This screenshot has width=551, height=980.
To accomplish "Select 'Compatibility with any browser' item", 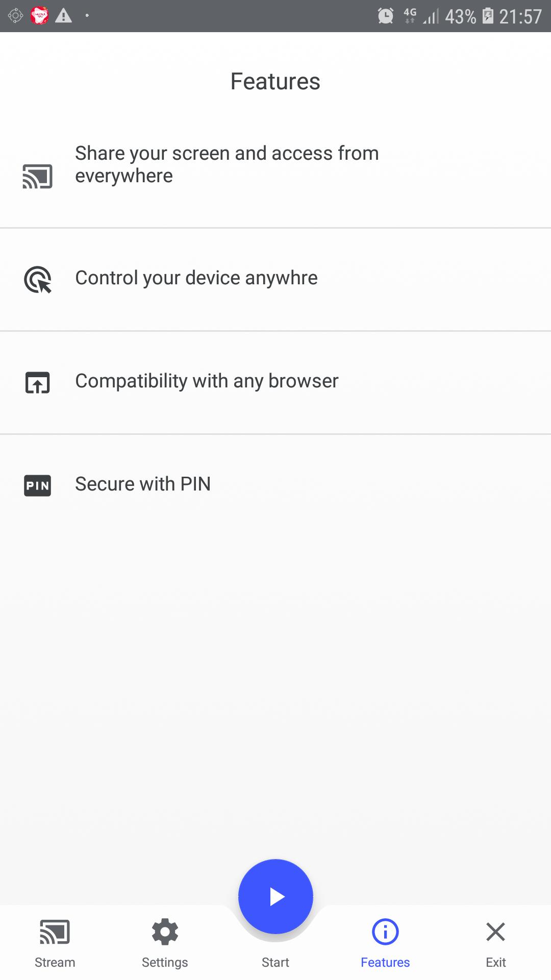I will coord(207,381).
